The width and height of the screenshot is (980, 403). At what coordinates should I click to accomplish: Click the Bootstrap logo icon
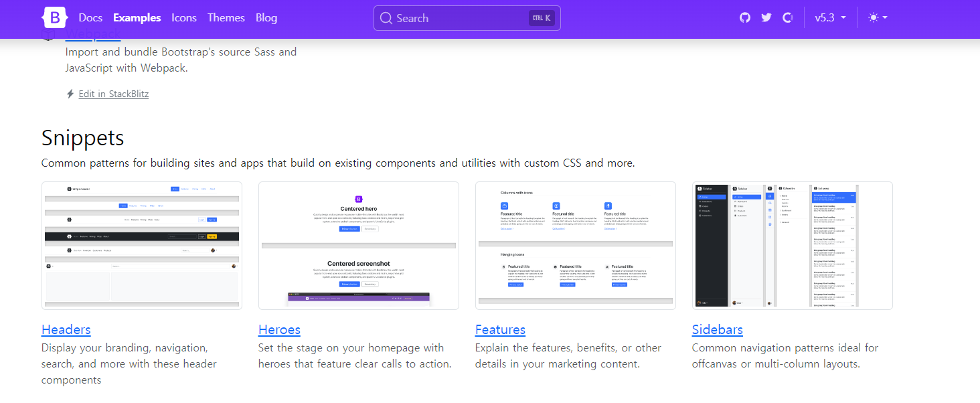pos(55,17)
